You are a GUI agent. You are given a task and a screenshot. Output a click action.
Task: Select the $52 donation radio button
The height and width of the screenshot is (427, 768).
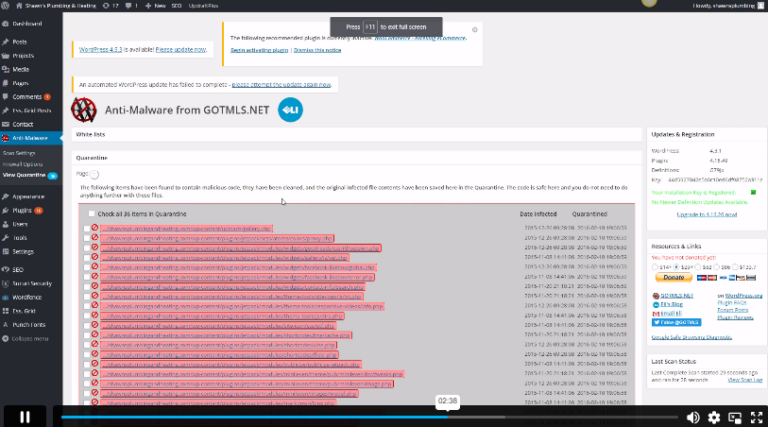[x=697, y=267]
